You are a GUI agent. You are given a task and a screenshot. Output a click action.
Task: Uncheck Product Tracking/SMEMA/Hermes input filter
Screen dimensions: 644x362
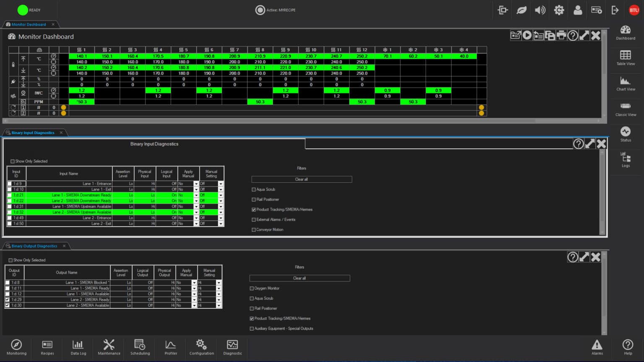(254, 210)
